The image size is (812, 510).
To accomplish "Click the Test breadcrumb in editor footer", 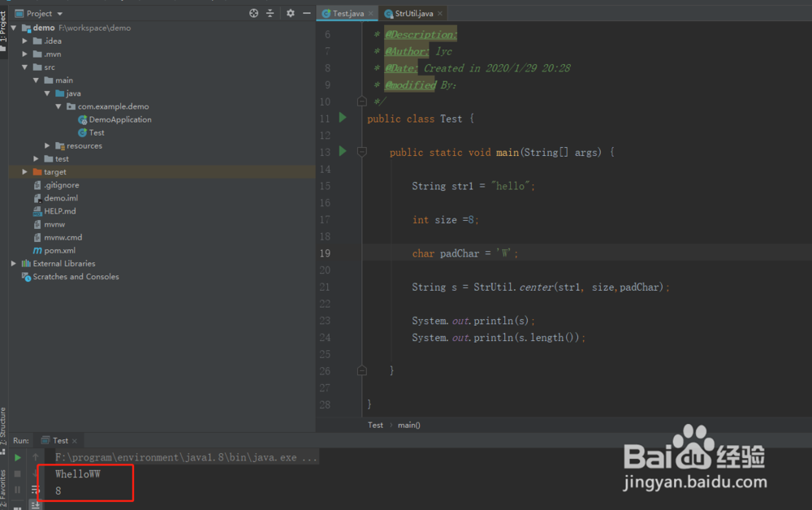I will 375,425.
